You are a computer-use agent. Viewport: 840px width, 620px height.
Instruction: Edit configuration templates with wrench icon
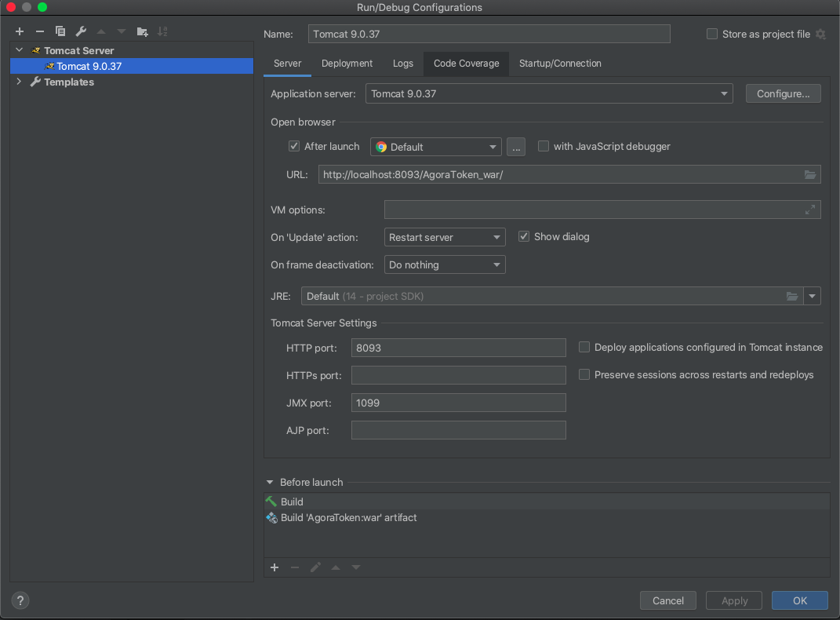point(81,31)
